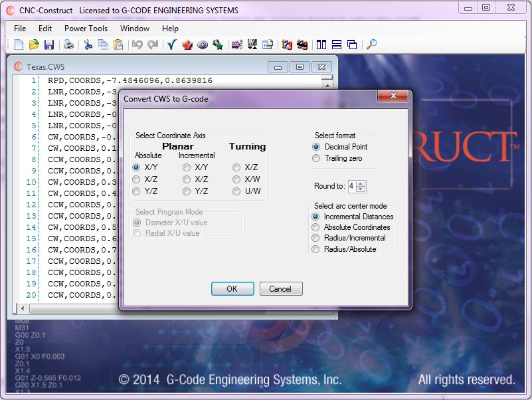Cut with the scissors icon
The width and height of the screenshot is (532, 400).
click(x=88, y=45)
